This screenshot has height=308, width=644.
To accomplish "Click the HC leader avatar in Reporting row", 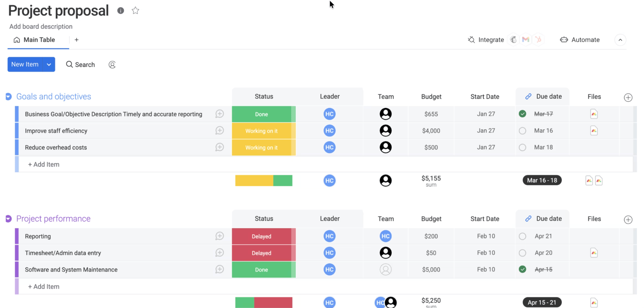I will 329,236.
